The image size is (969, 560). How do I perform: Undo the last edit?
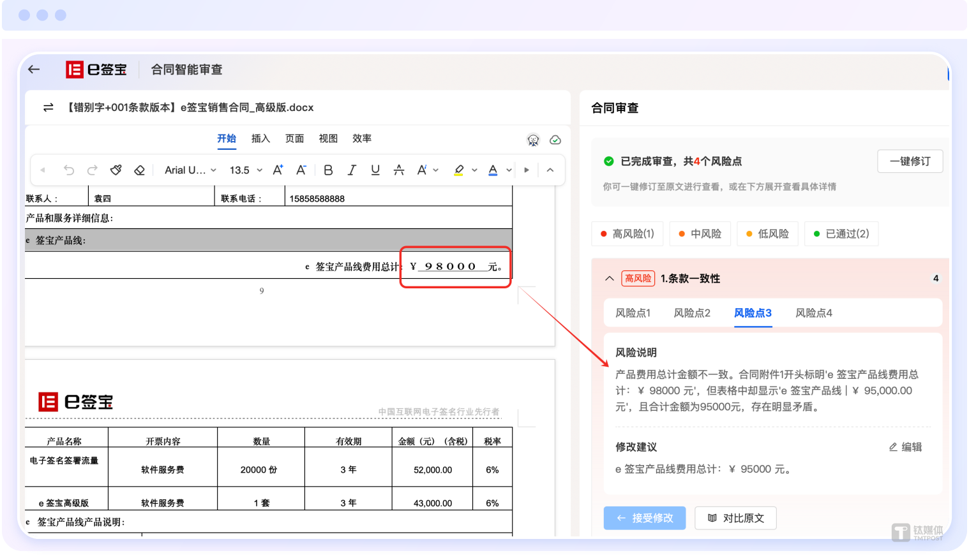(69, 170)
